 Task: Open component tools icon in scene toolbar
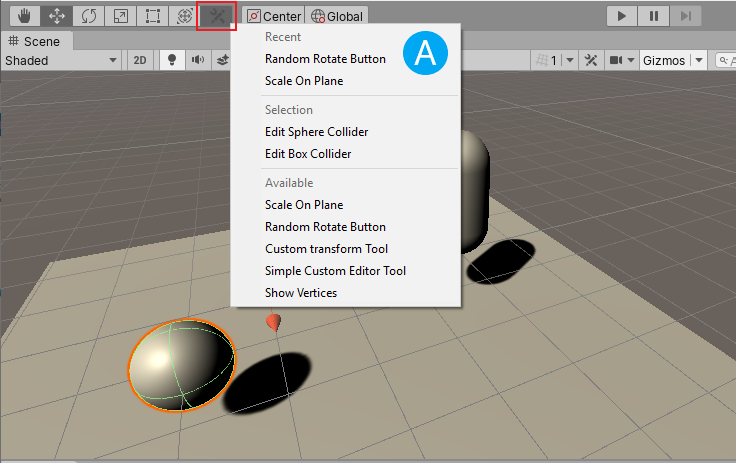click(x=590, y=60)
